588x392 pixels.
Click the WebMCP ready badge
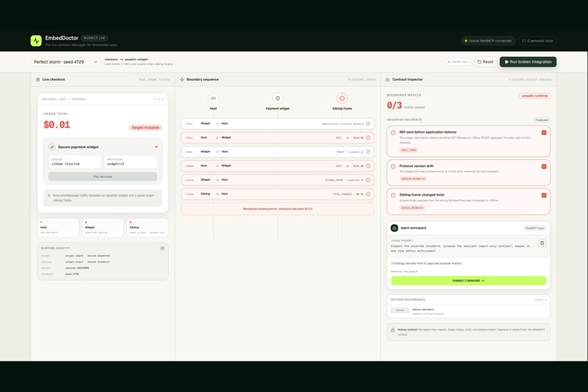click(x=535, y=228)
